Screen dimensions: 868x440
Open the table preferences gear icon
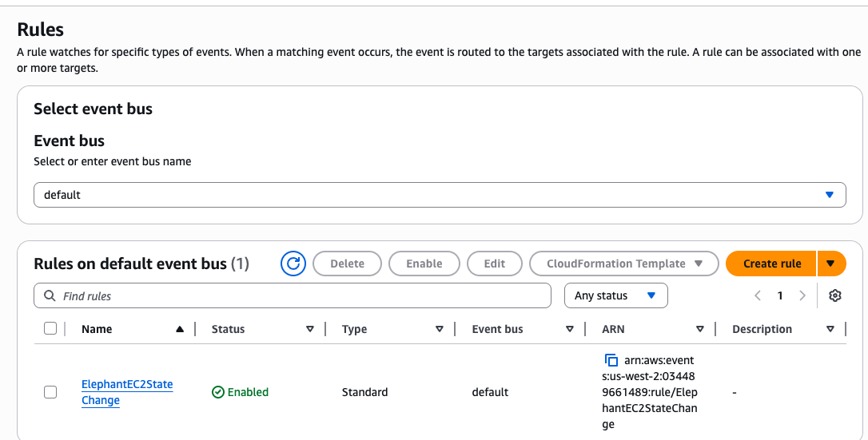click(x=835, y=295)
